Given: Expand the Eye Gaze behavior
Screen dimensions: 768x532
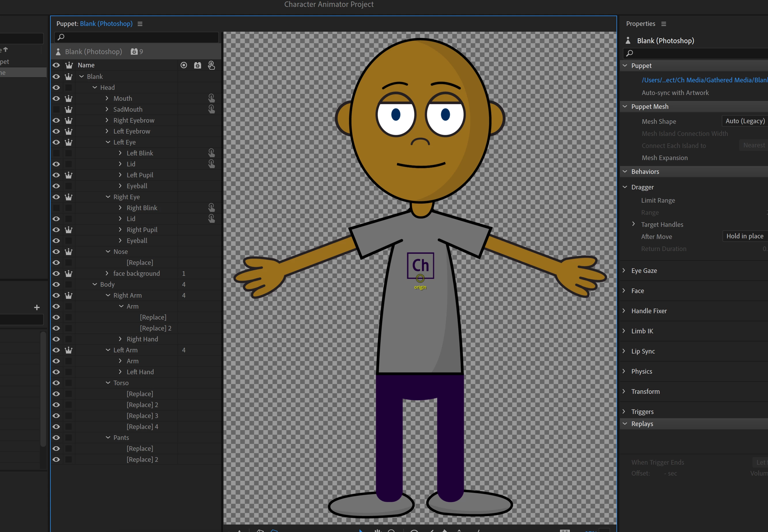Looking at the screenshot, I should coord(624,270).
